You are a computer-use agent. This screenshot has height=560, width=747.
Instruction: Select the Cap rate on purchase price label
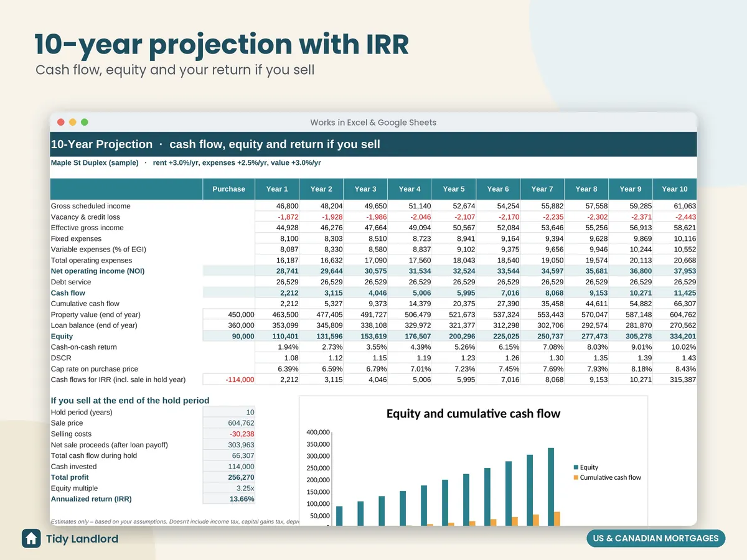coord(94,369)
